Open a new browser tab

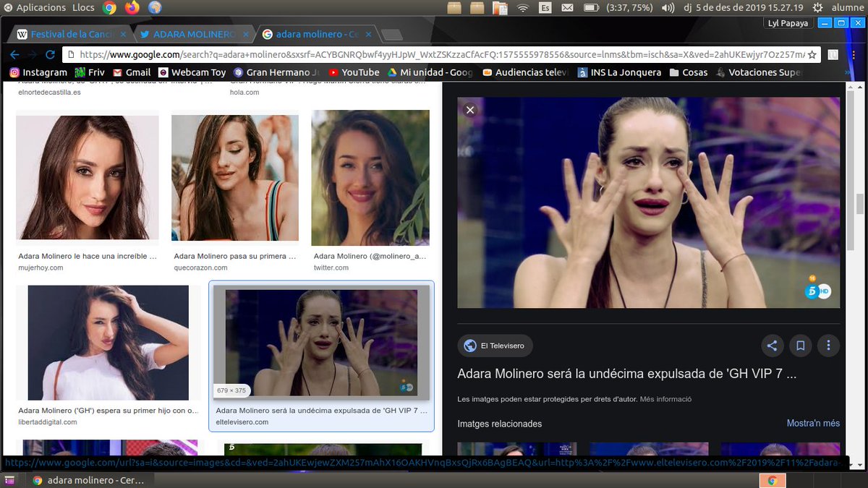coord(391,35)
